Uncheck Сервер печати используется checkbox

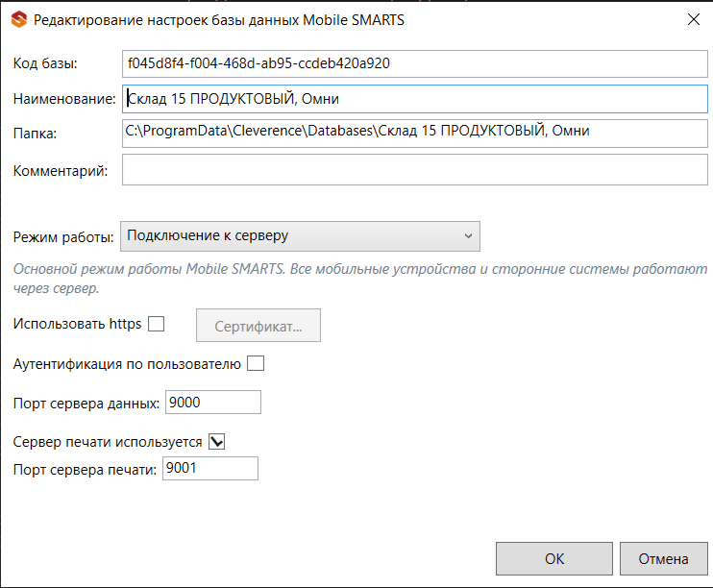pos(217,442)
